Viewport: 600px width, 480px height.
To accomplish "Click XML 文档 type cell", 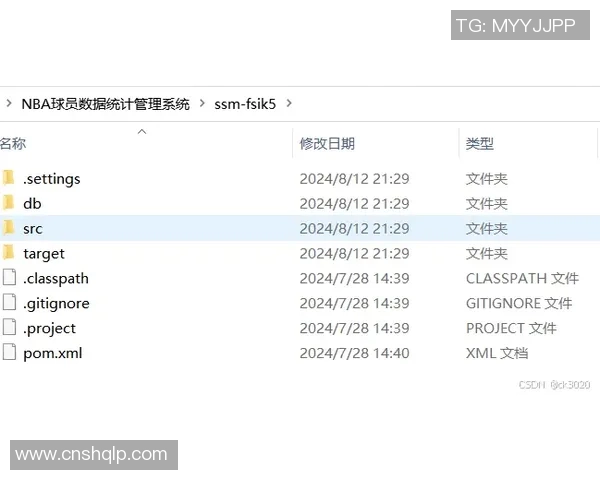I will [x=497, y=353].
